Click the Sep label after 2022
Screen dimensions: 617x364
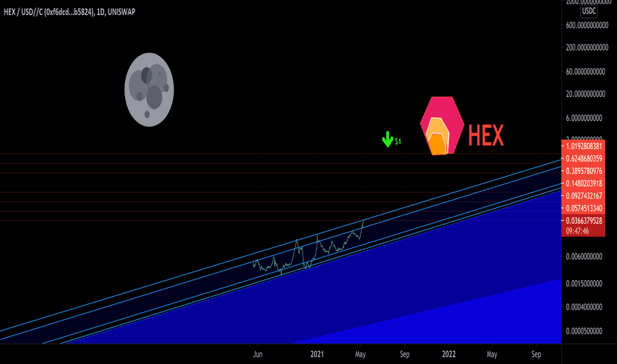coord(536,354)
